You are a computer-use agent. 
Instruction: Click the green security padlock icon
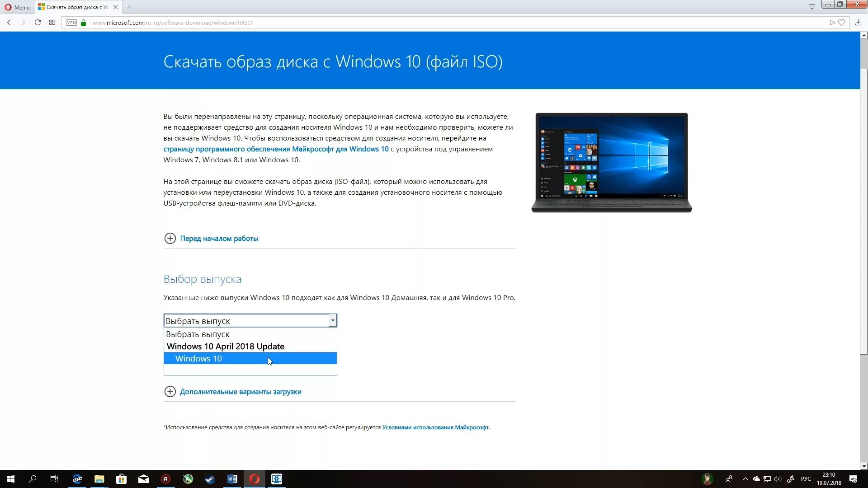coord(83,23)
